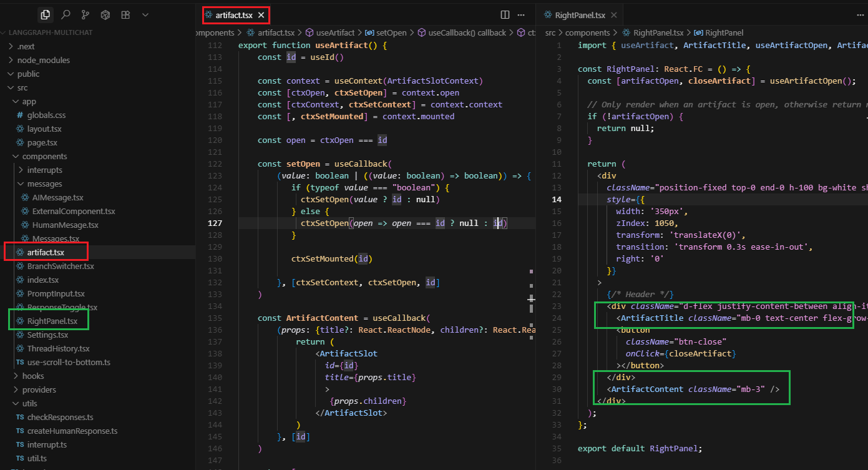
Task: Open the Source Control branch icon
Action: (85, 14)
